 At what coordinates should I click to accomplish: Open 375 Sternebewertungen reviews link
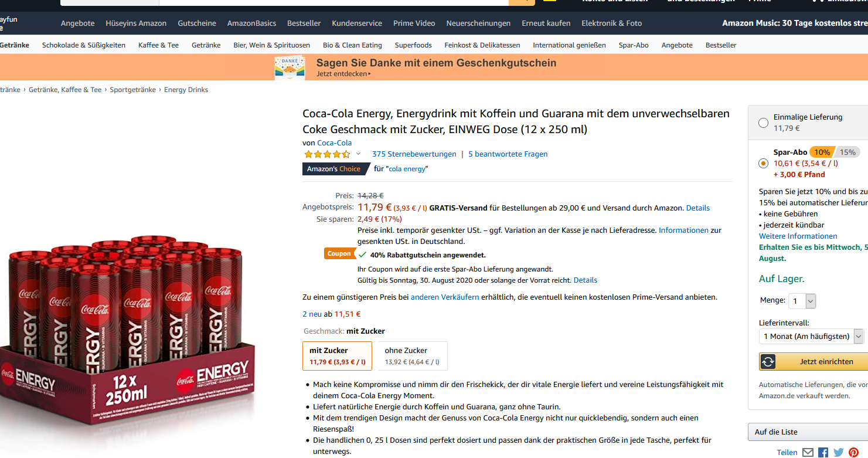click(414, 154)
